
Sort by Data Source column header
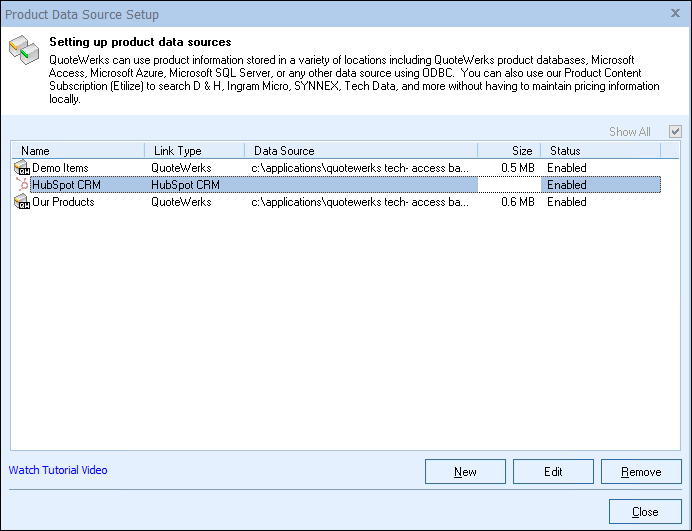point(360,151)
